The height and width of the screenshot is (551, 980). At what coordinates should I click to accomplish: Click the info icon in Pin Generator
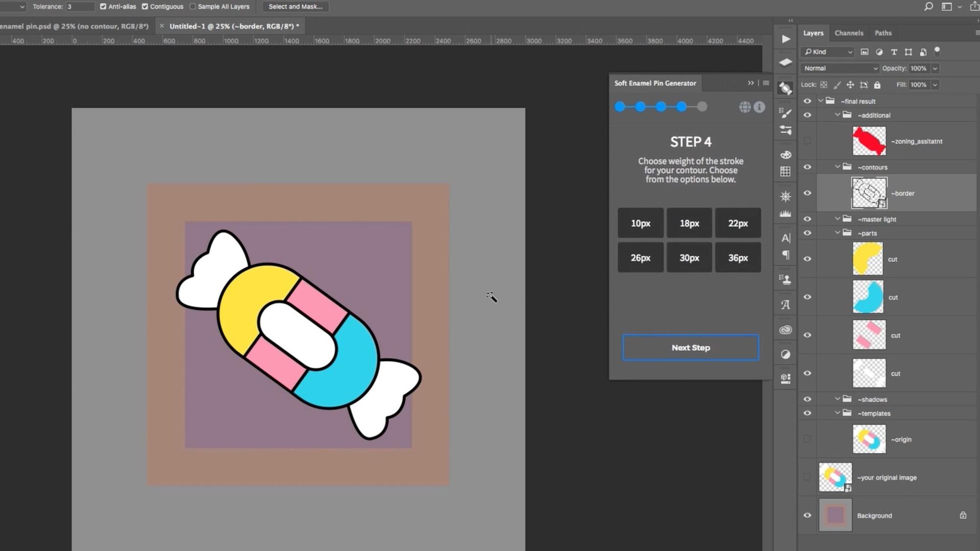[x=759, y=107]
